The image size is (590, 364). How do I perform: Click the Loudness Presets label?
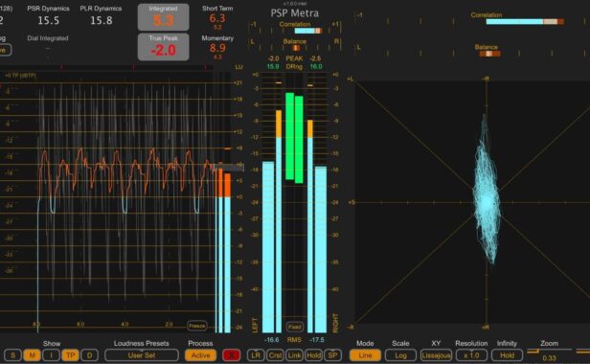point(142,343)
